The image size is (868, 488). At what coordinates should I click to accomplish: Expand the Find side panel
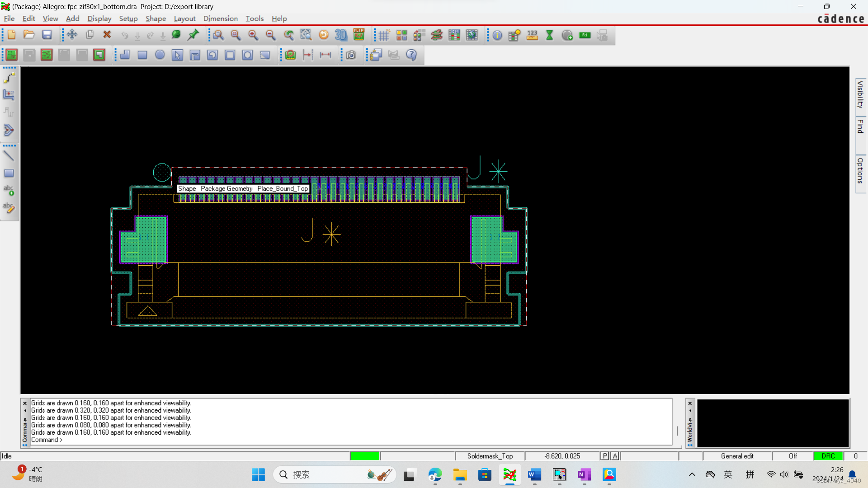click(860, 127)
